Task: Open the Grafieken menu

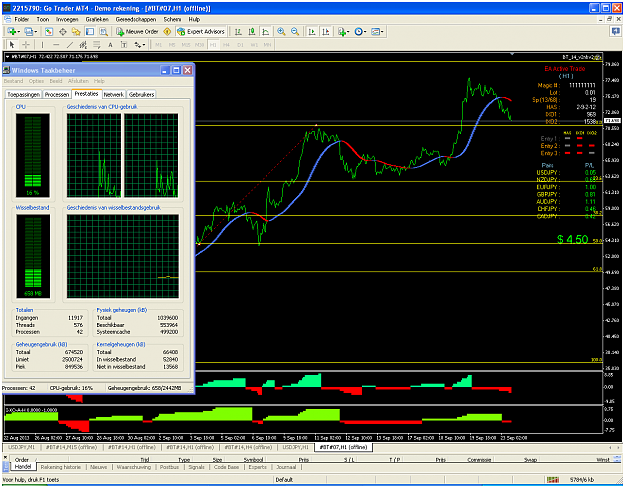Action: coord(97,19)
